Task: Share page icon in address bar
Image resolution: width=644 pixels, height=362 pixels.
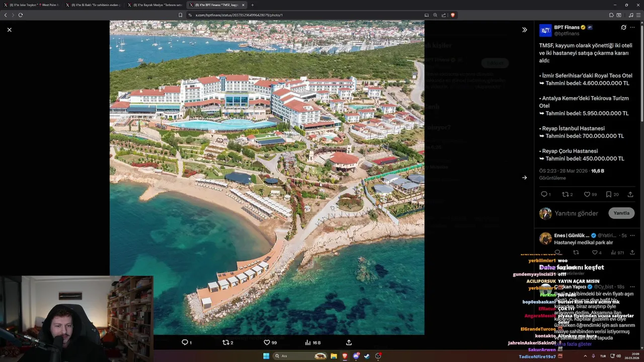Action: click(x=444, y=15)
